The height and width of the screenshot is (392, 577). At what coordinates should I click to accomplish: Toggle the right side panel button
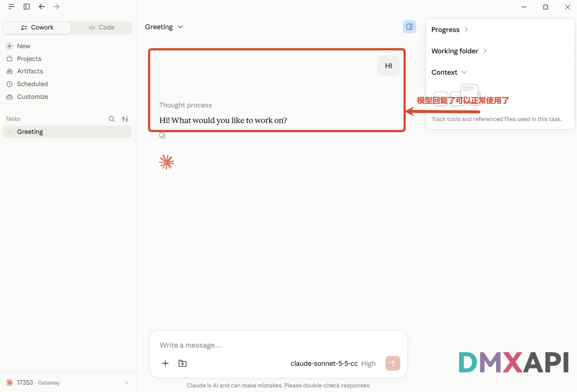click(x=409, y=27)
